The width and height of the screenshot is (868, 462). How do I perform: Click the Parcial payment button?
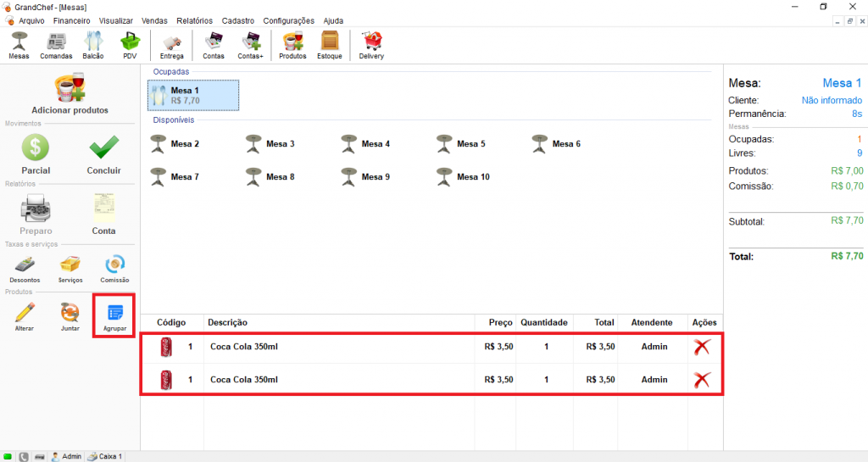pos(36,154)
